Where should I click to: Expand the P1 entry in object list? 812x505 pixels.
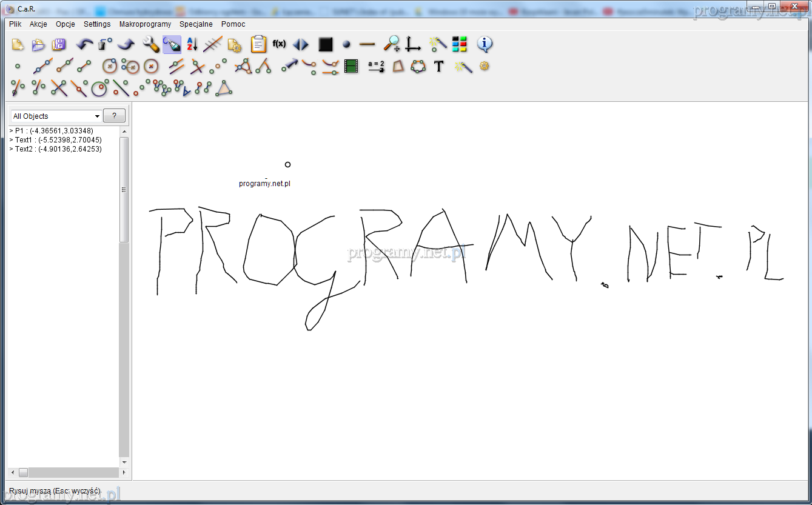click(11, 131)
